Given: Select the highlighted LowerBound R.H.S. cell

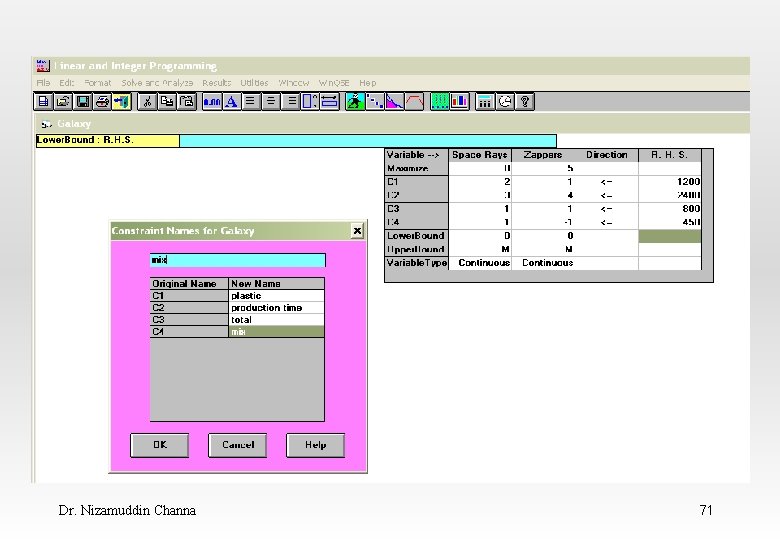Looking at the screenshot, I should [670, 236].
